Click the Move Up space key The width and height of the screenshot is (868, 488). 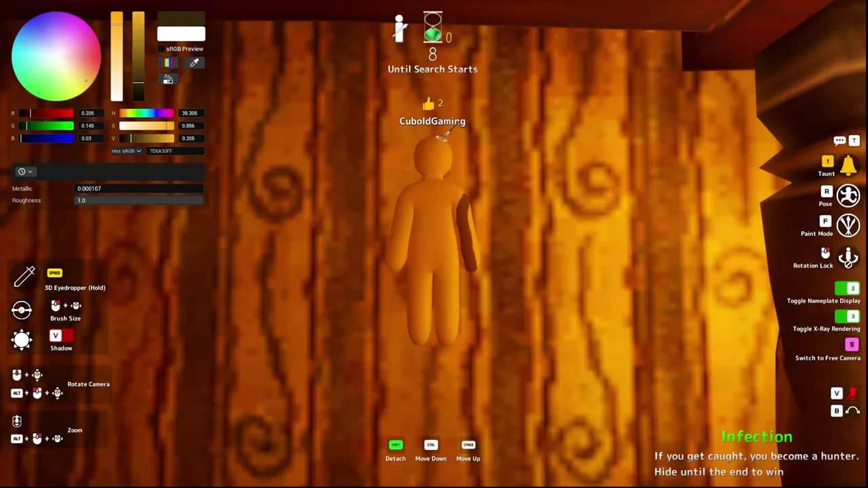tap(468, 445)
